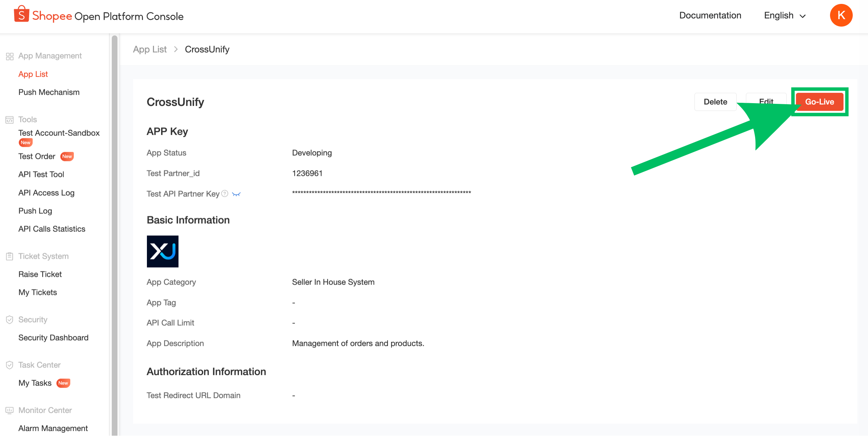This screenshot has width=868, height=436.
Task: Click the Task Center shield icon
Action: (x=10, y=365)
